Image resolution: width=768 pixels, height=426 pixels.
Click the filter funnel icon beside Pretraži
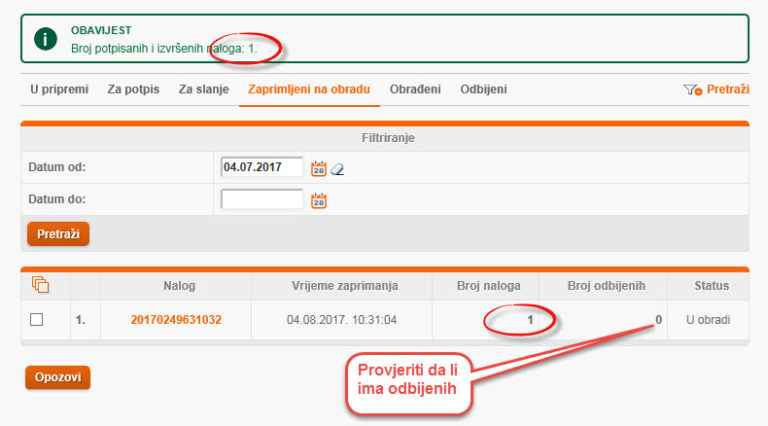692,90
